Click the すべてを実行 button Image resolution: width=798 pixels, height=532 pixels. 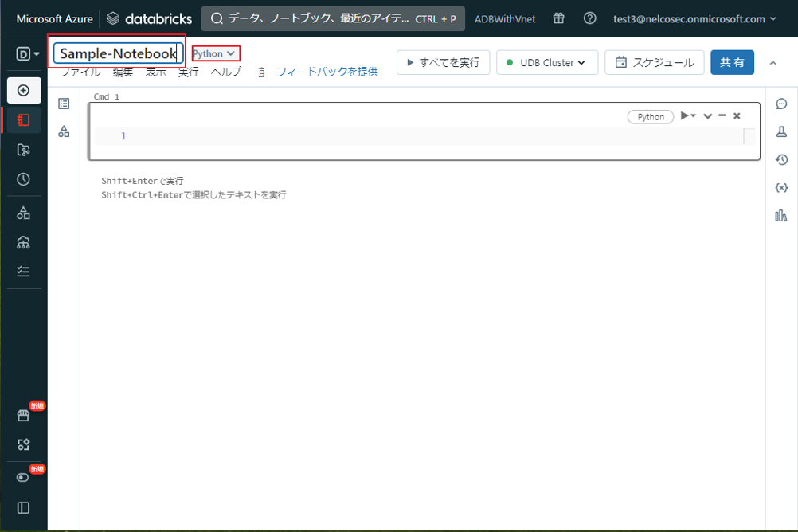tap(443, 62)
